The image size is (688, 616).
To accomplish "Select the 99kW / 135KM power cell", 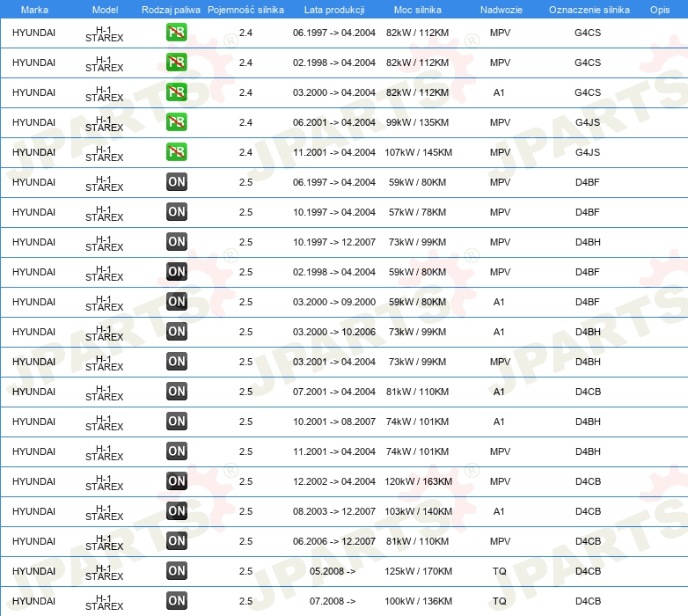I will [x=418, y=122].
